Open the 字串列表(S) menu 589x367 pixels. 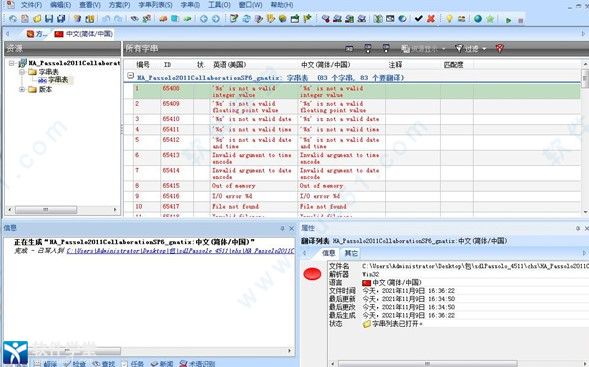(x=156, y=5)
